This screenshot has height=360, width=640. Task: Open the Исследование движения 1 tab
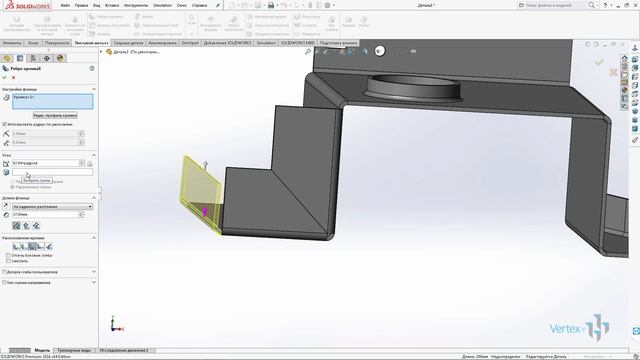point(124,350)
